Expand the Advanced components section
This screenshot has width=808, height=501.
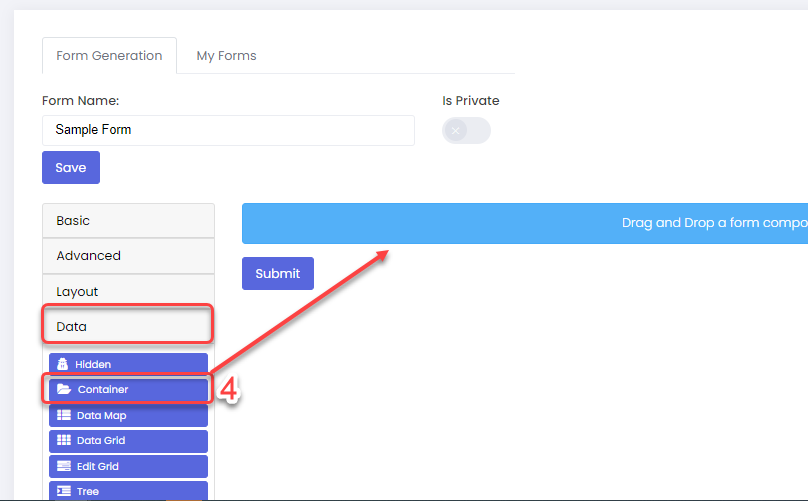click(128, 256)
